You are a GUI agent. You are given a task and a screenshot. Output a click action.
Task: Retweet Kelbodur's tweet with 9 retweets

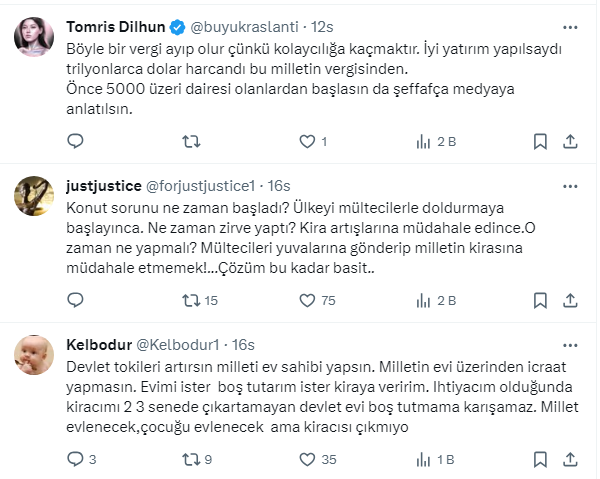coord(189,459)
